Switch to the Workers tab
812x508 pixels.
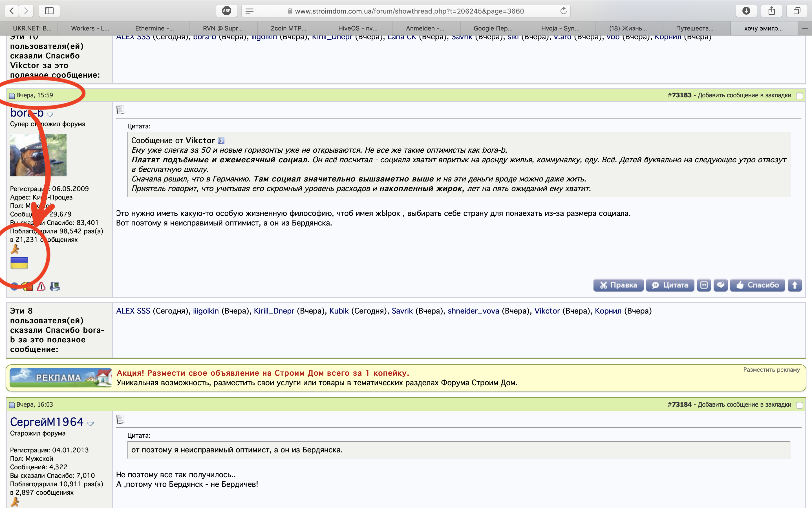pos(90,29)
